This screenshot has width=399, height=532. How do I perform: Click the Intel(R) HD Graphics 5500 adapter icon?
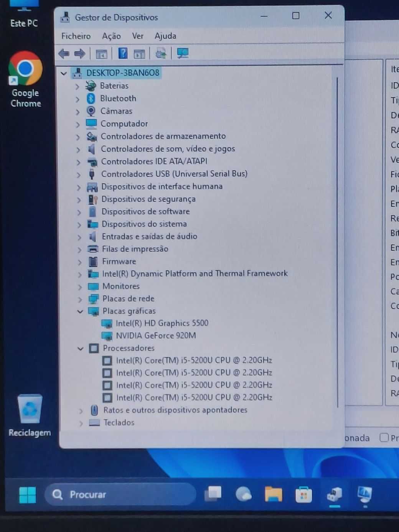107,324
